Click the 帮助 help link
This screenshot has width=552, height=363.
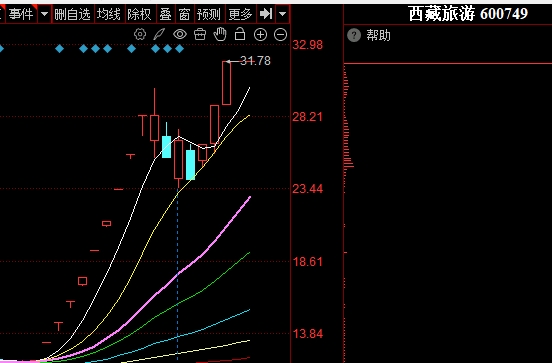click(378, 35)
